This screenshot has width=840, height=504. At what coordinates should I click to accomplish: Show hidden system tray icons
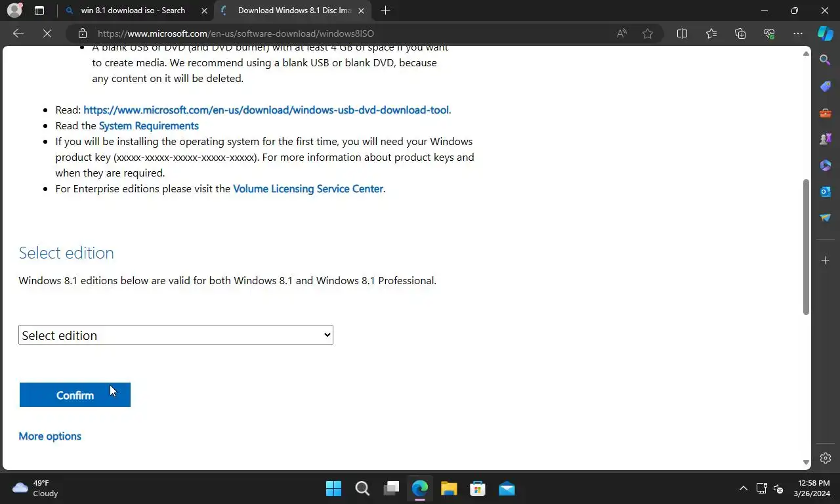(743, 489)
